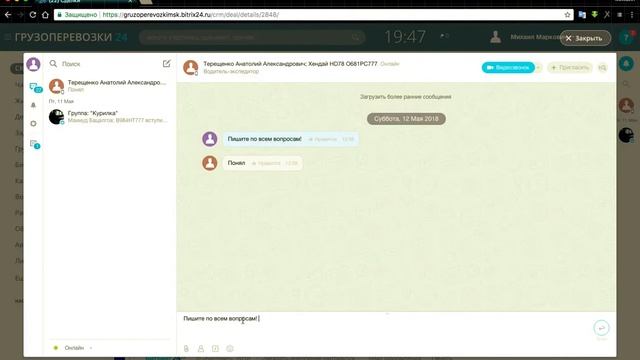Mention a user via the person icon below input
The image size is (640, 360).
(x=201, y=349)
